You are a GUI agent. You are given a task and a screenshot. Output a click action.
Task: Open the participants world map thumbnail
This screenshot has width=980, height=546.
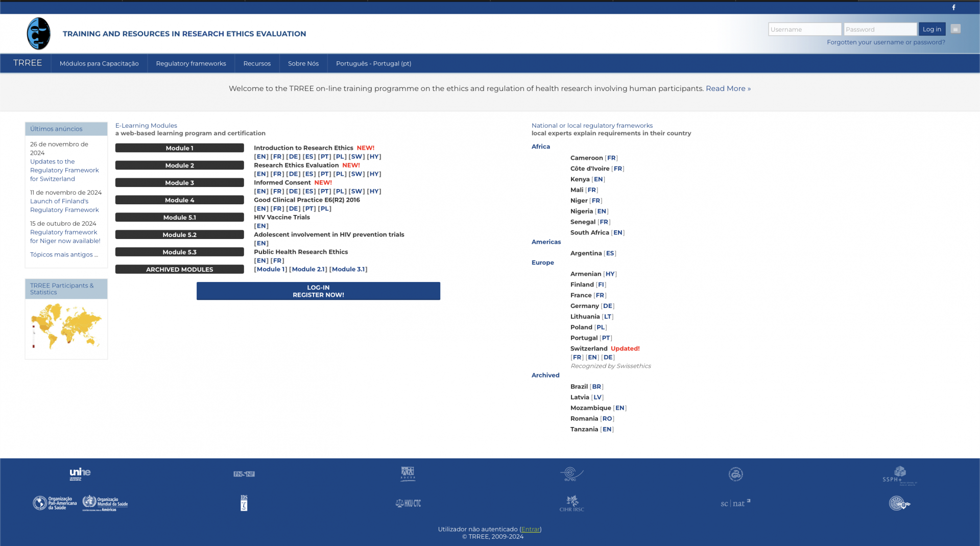[66, 327]
